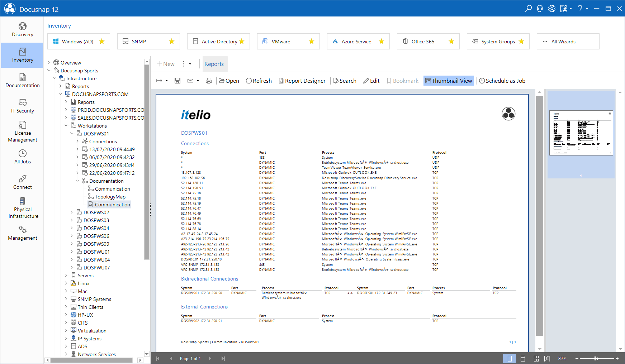This screenshot has height=364, width=625.
Task: Go to first page of report
Action: (157, 358)
